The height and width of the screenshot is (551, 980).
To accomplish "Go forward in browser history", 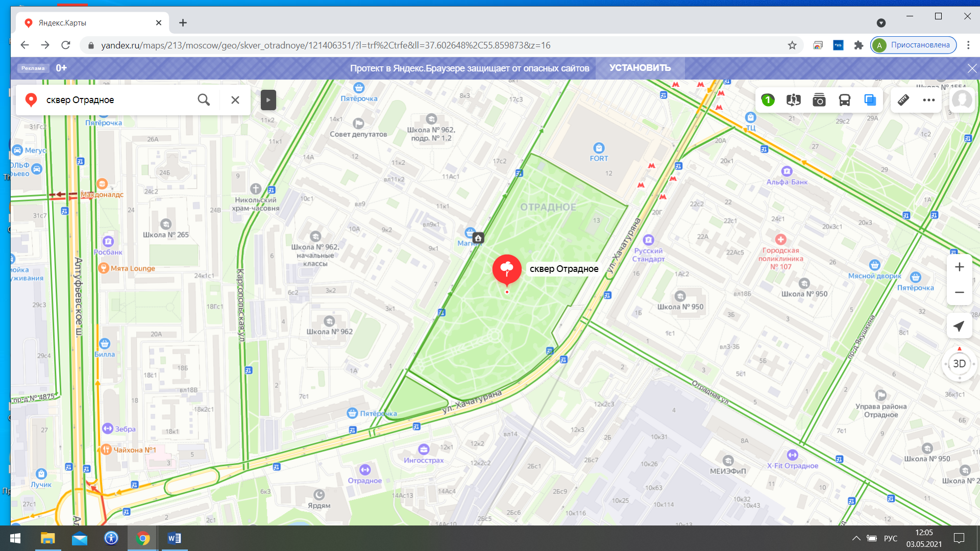I will pos(45,45).
